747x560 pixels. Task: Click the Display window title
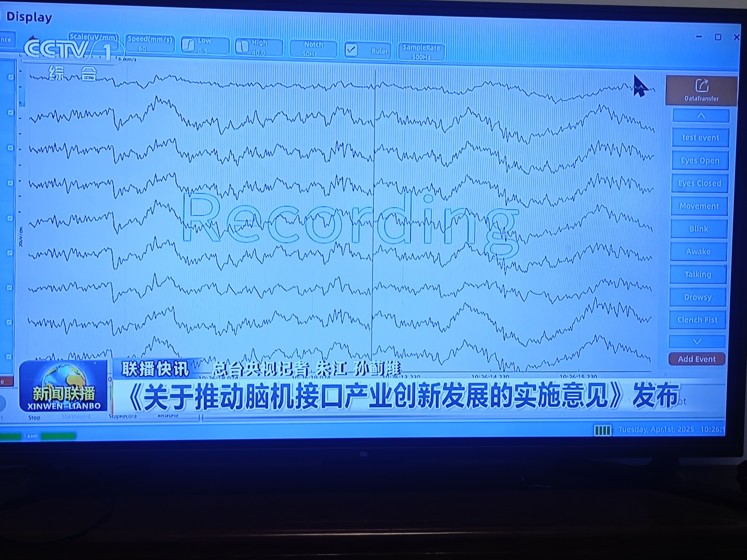click(29, 17)
